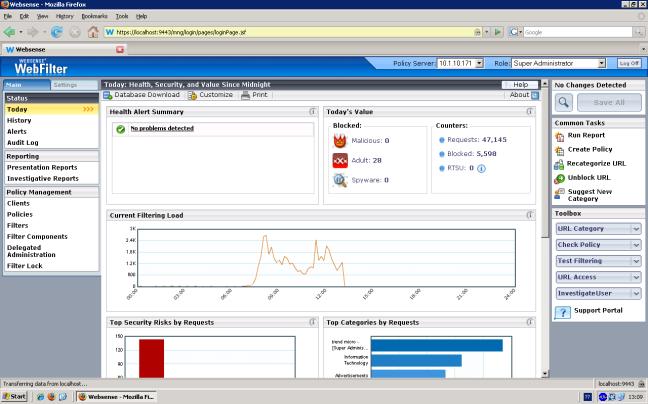
Task: Toggle the Today's Value info icon
Action: 530,112
